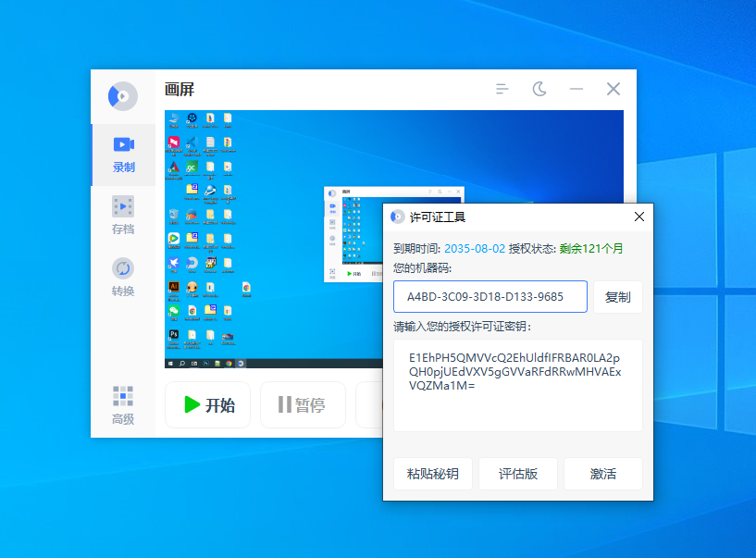Screen dimensions: 756x558
Task: Start recording with the 开始 button
Action: click(x=208, y=405)
